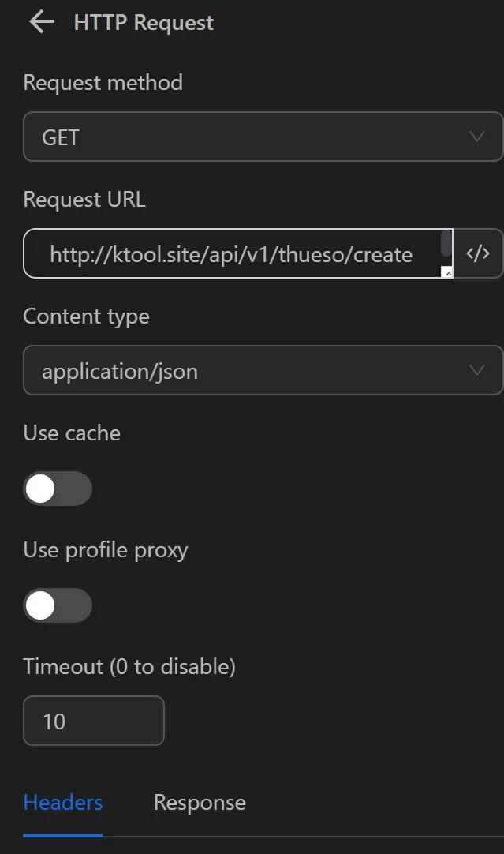
Task: Click the dropdown chevron on Content type
Action: coord(476,370)
